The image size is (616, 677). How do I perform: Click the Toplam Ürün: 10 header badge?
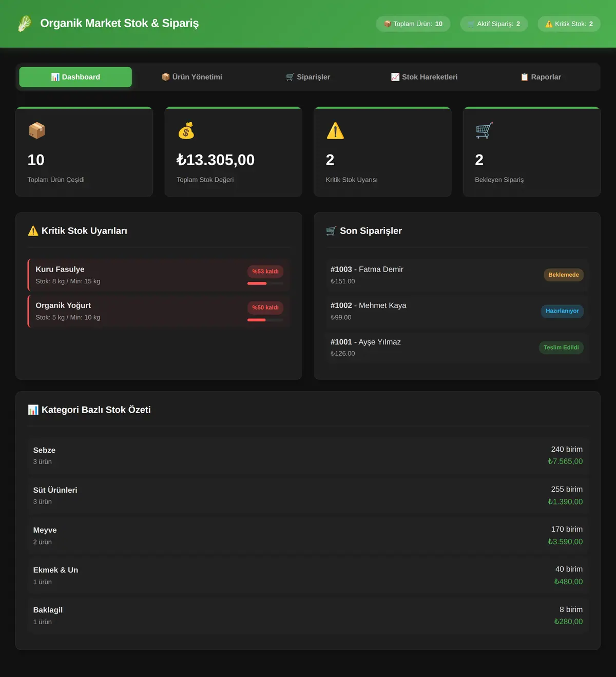(413, 24)
